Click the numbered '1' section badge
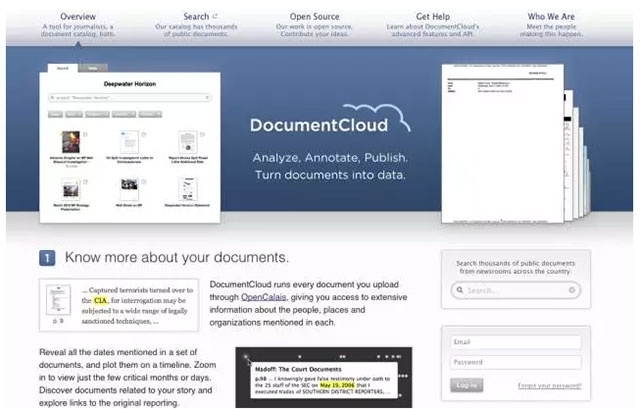The image size is (640, 409). [x=48, y=257]
